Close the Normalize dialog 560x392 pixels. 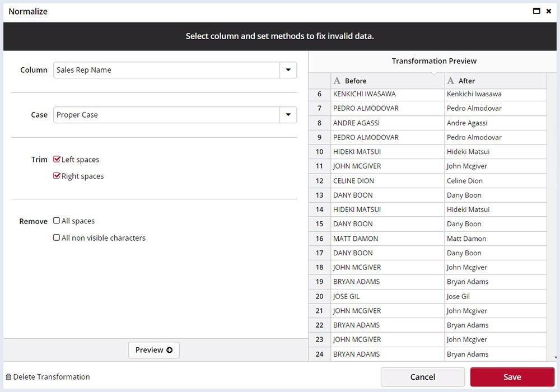tap(549, 11)
